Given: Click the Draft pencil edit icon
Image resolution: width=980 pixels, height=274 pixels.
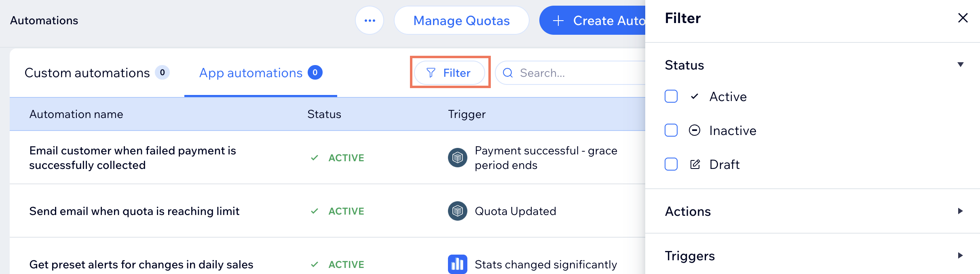Looking at the screenshot, I should (695, 164).
